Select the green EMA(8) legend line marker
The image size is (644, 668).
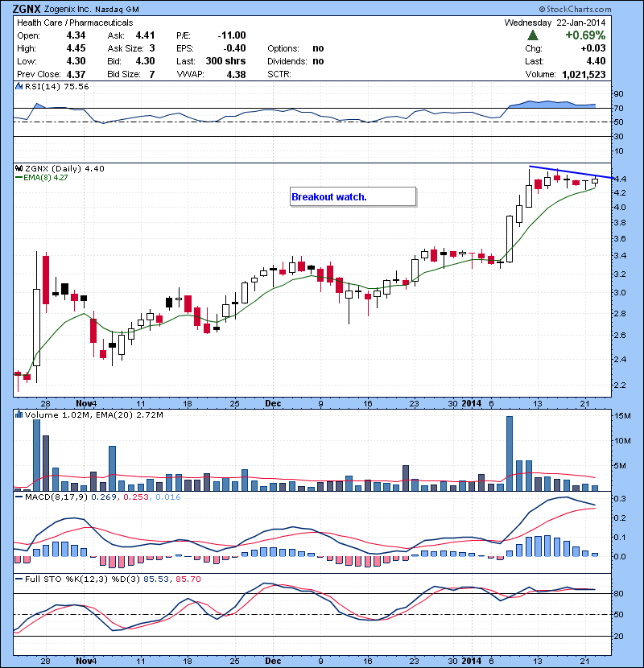point(19,178)
